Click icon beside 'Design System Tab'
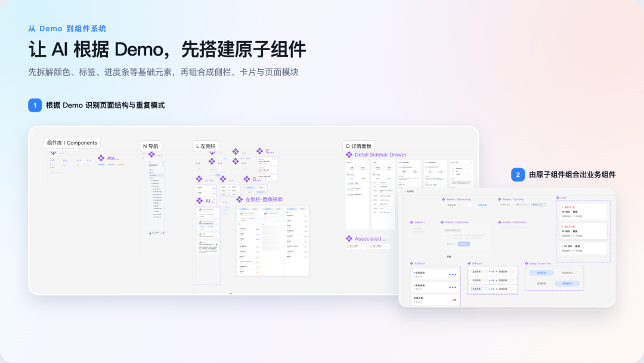This screenshot has width=644, height=363. [x=527, y=263]
